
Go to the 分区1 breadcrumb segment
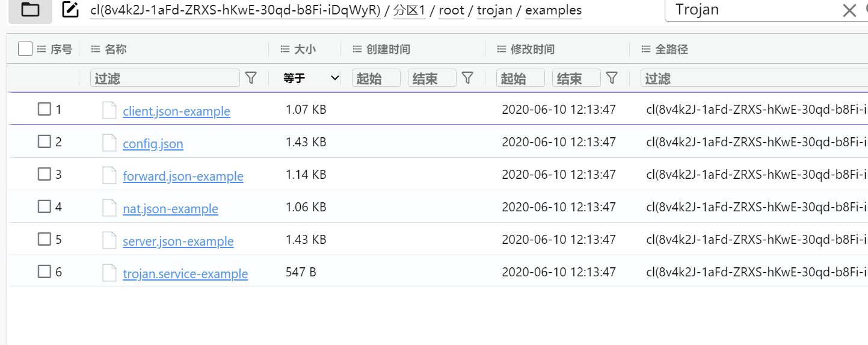410,11
